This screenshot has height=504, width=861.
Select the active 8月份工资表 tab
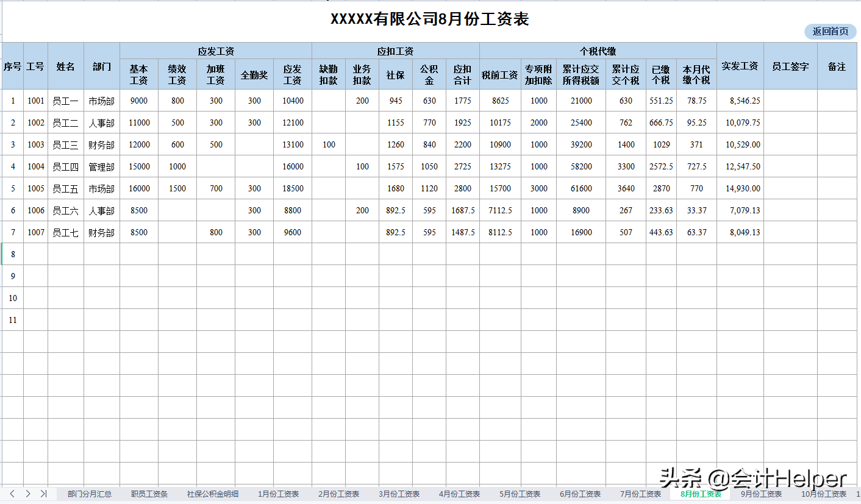[701, 494]
